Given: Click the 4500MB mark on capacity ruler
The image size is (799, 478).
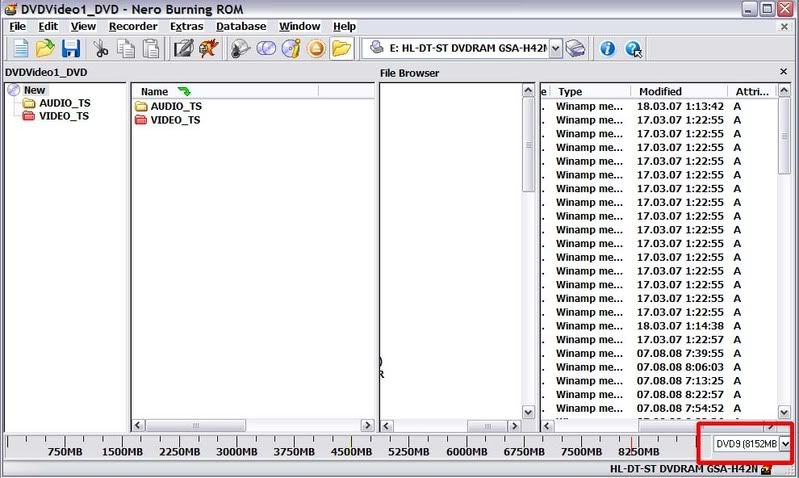Looking at the screenshot, I should tap(351, 452).
